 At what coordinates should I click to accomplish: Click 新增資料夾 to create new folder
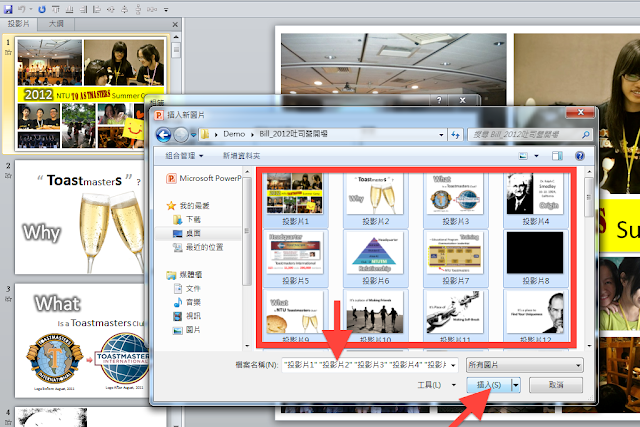[241, 156]
